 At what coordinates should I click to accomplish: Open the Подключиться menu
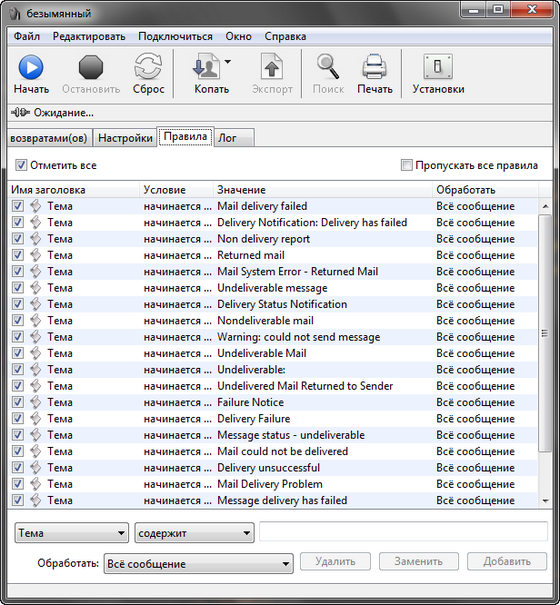point(175,37)
